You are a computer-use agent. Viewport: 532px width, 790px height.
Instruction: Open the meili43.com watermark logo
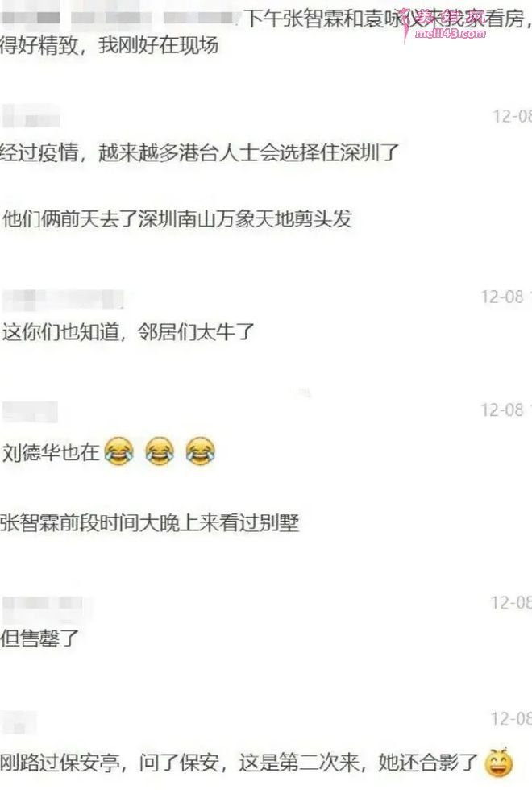(444, 26)
